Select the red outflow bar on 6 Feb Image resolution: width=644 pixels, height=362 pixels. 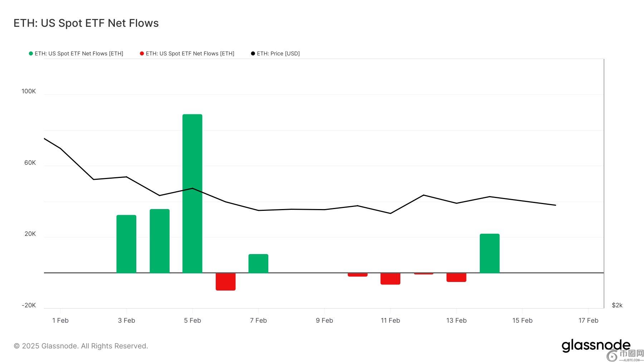225,282
